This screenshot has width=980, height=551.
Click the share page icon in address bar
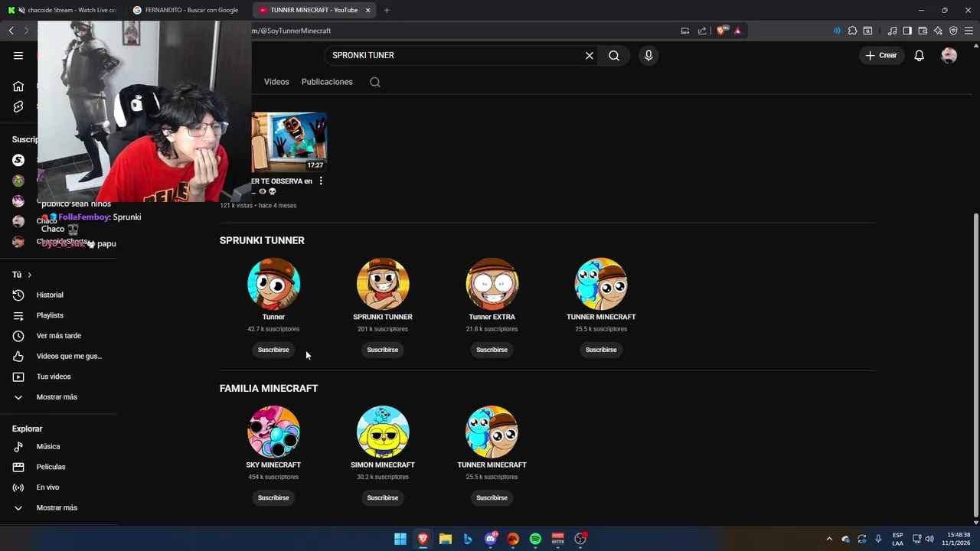click(702, 31)
